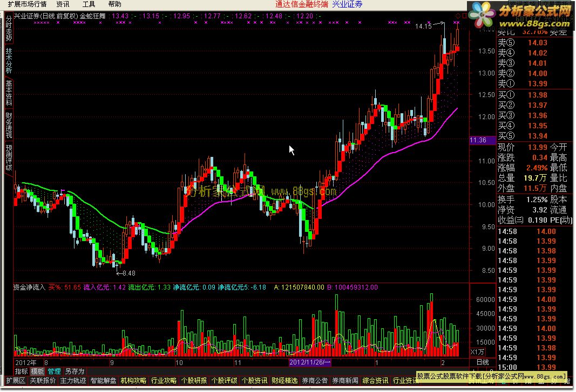Click the 涨幅 2.49% value
The height and width of the screenshot is (392, 576).
click(537, 168)
